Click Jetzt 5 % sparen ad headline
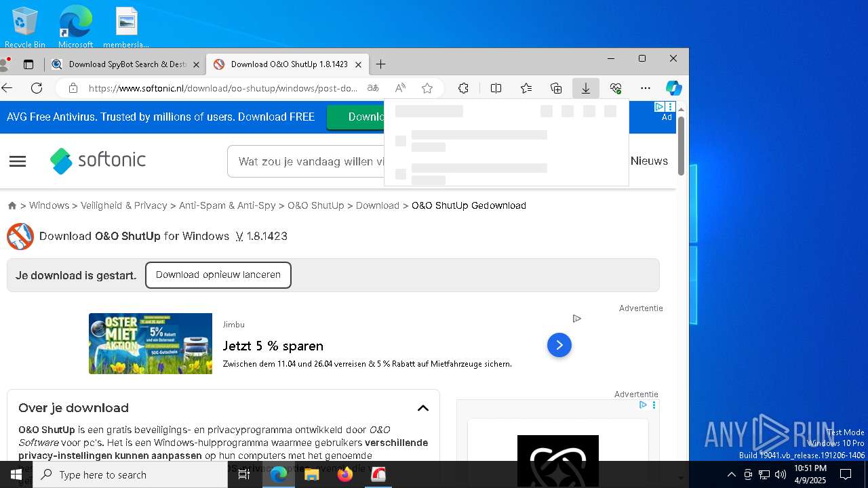The image size is (868, 488). [273, 346]
